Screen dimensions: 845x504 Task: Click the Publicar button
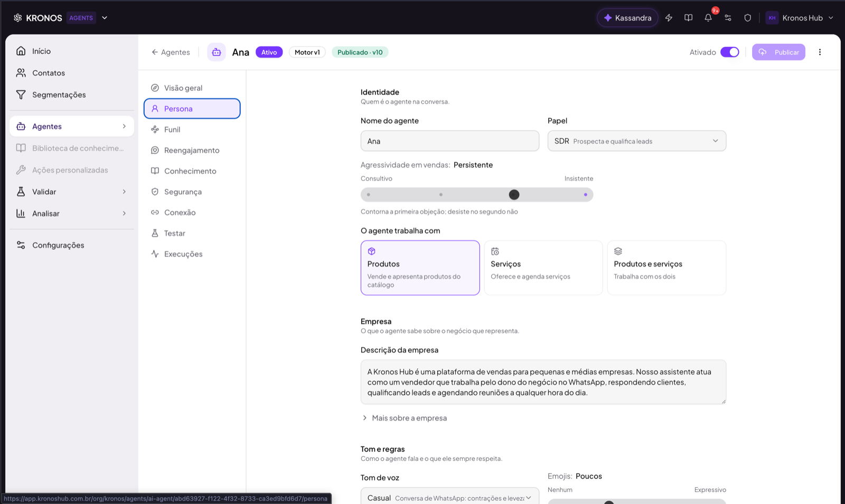[x=778, y=52]
